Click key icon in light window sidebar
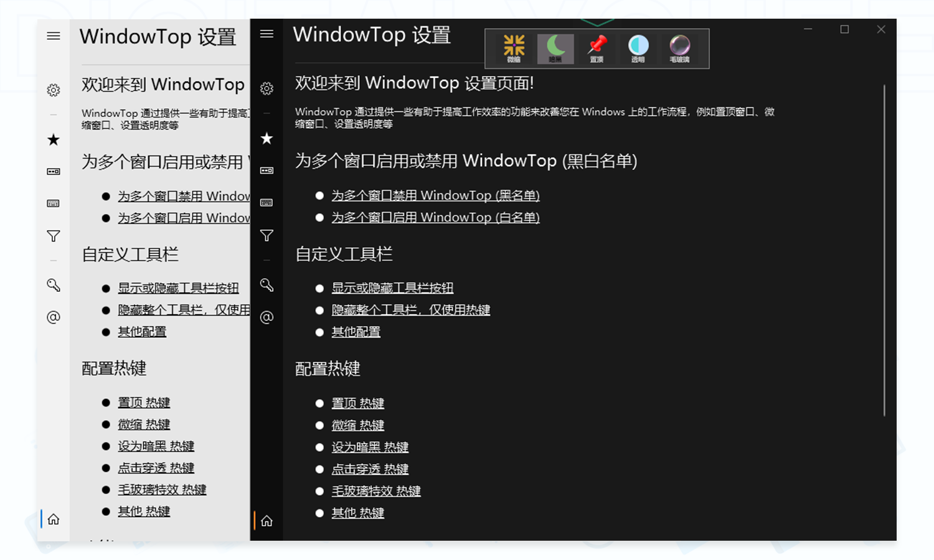Viewport: 934px width, 560px height. (54, 285)
